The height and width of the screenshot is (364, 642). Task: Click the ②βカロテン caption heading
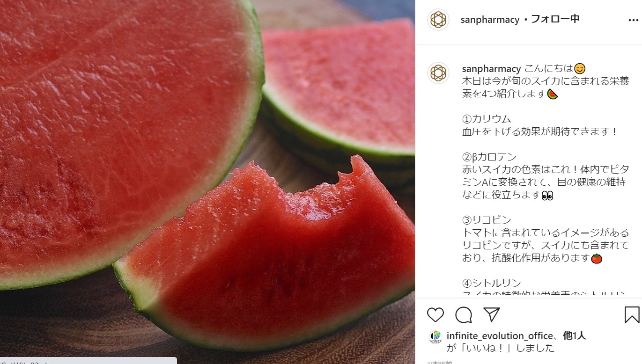tap(489, 157)
